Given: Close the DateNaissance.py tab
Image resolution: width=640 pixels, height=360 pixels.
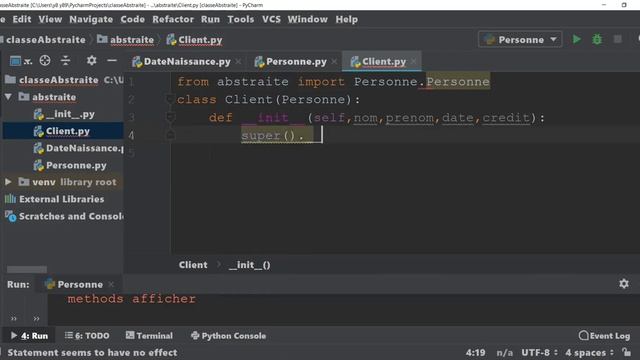Looking at the screenshot, I should pyautogui.click(x=238, y=62).
